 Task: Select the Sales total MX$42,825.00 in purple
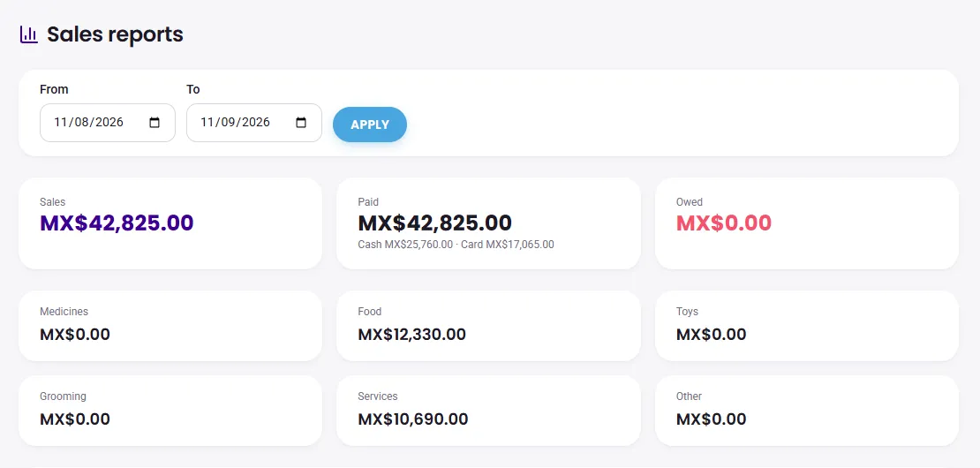click(x=117, y=223)
